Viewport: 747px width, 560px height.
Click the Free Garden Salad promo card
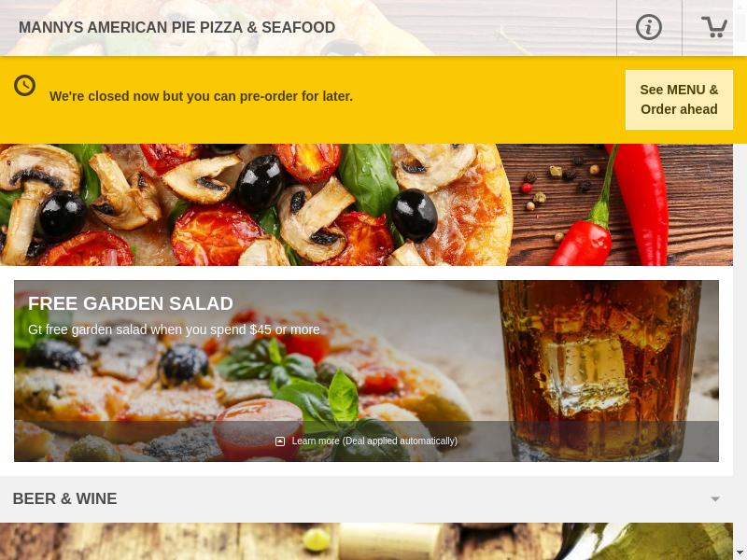point(366,371)
